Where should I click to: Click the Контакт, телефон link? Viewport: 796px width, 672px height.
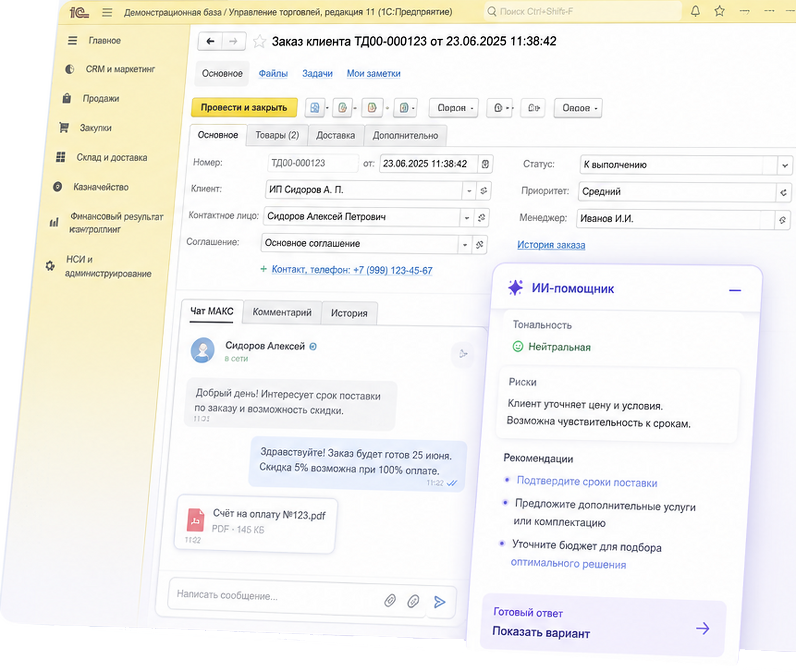pyautogui.click(x=352, y=270)
